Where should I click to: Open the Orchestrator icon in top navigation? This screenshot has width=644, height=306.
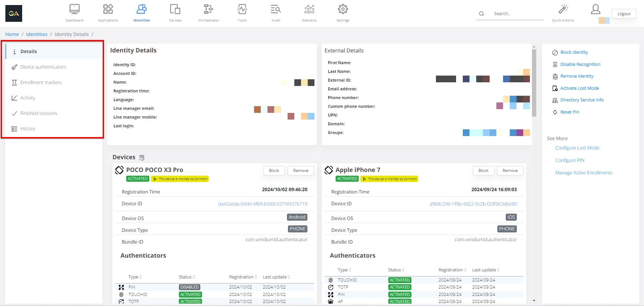(208, 9)
